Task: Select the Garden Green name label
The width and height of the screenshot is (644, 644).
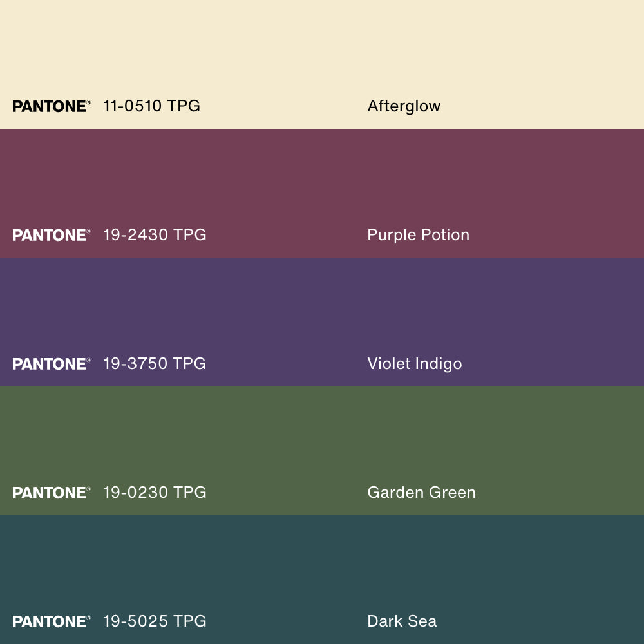Action: [421, 493]
